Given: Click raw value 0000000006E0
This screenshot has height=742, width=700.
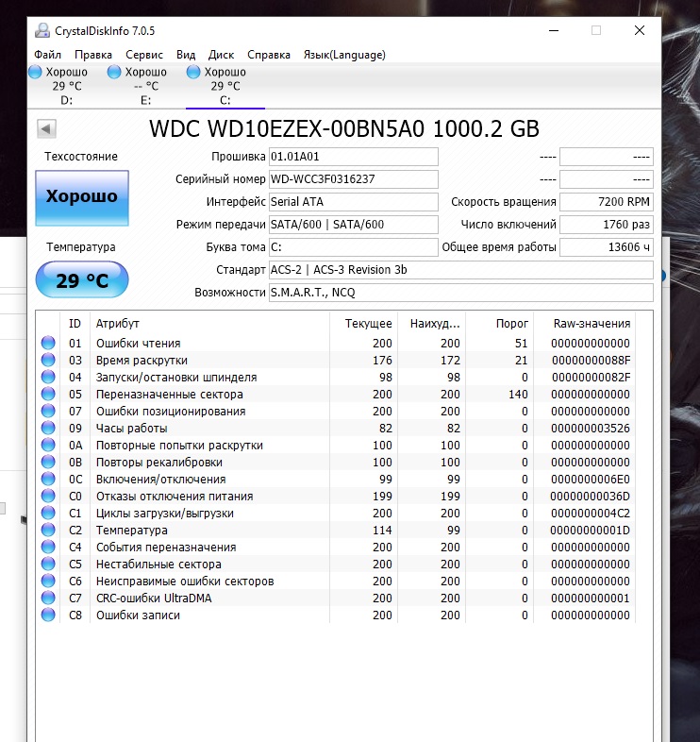Looking at the screenshot, I should pos(591,480).
